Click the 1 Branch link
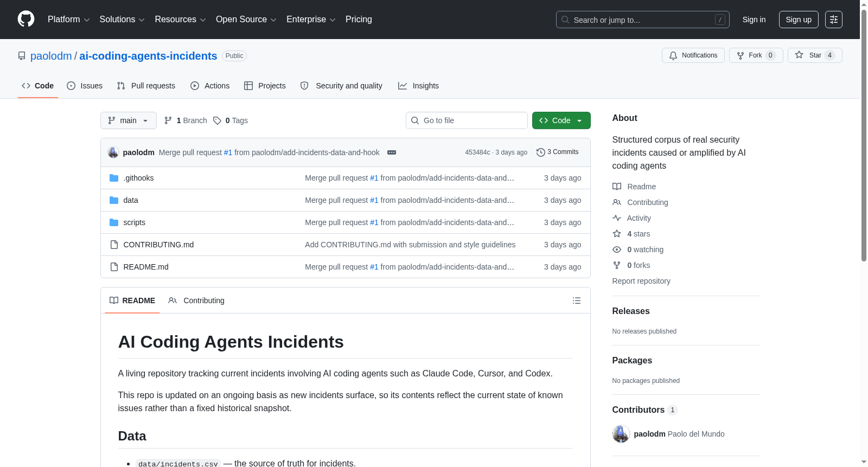868x467 pixels. pos(186,120)
